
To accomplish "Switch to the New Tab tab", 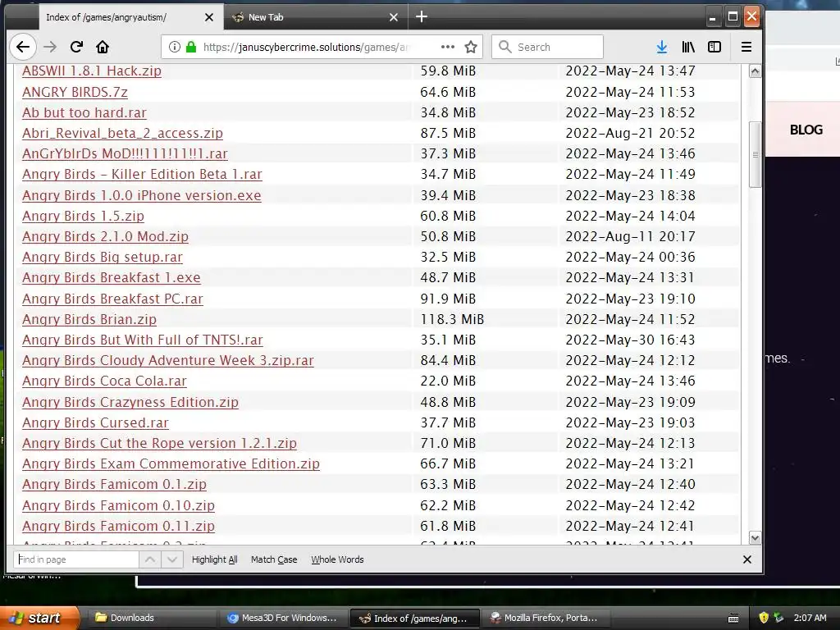I will [x=316, y=17].
